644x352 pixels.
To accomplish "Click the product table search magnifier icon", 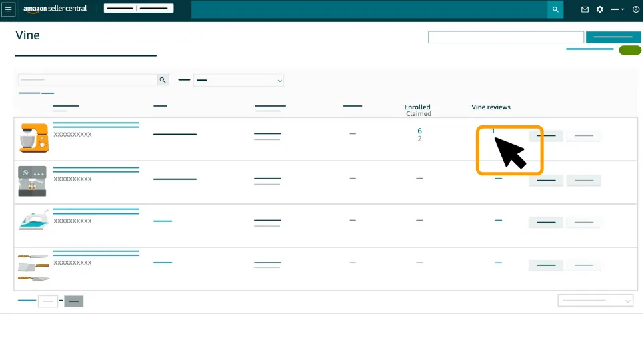I will point(163,80).
